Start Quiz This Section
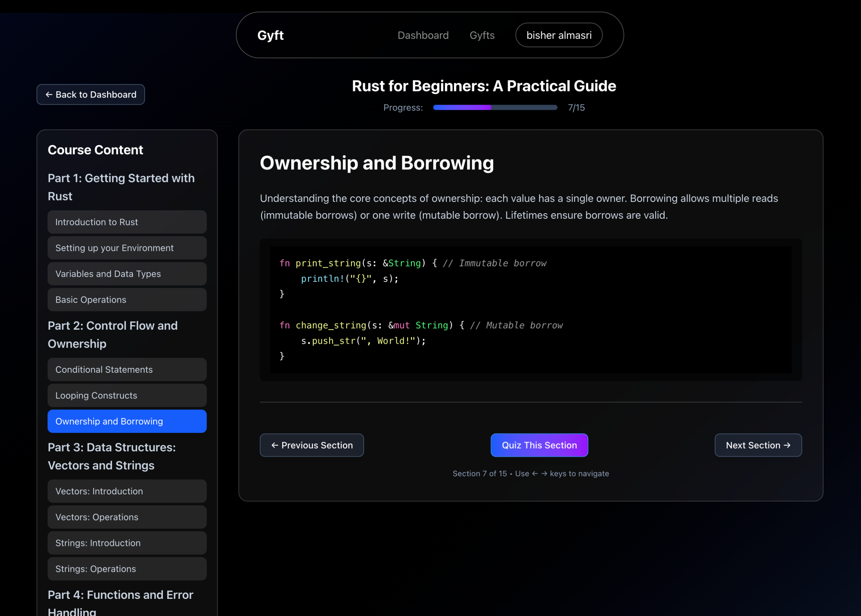The width and height of the screenshot is (861, 616). click(x=539, y=445)
